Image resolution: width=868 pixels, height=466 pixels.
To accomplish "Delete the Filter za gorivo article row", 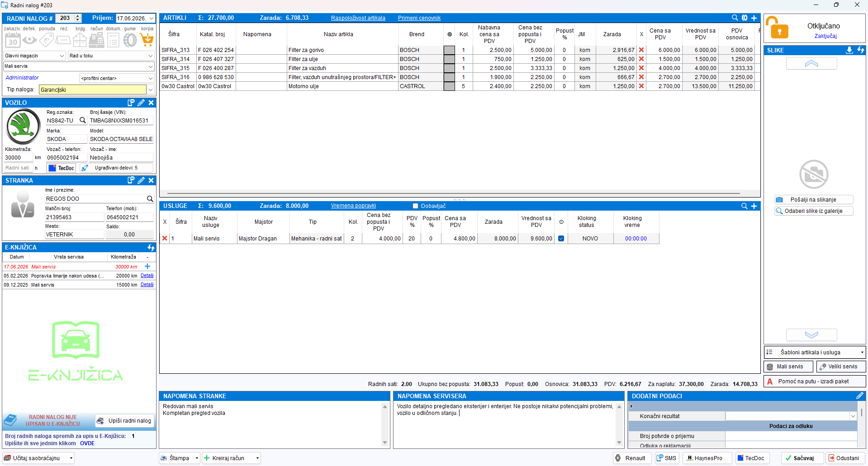I will (641, 50).
